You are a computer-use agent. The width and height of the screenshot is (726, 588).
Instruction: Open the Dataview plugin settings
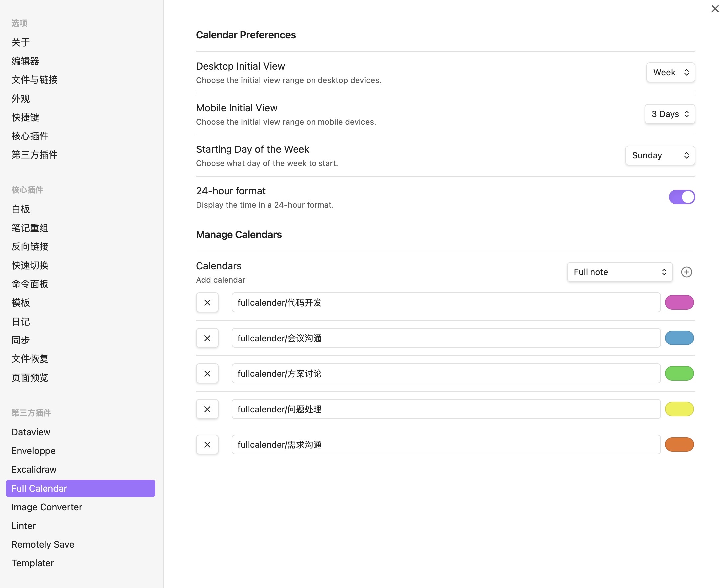coord(31,432)
